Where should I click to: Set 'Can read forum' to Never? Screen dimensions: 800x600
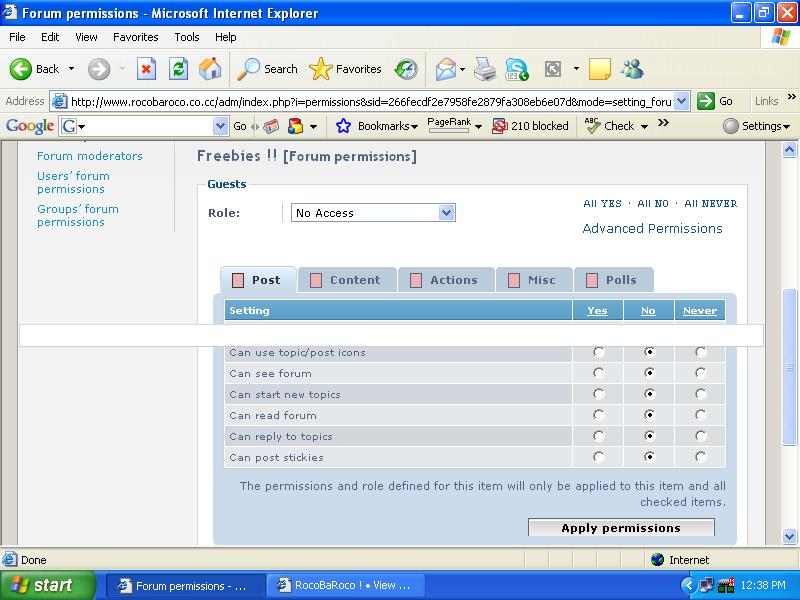(x=700, y=415)
